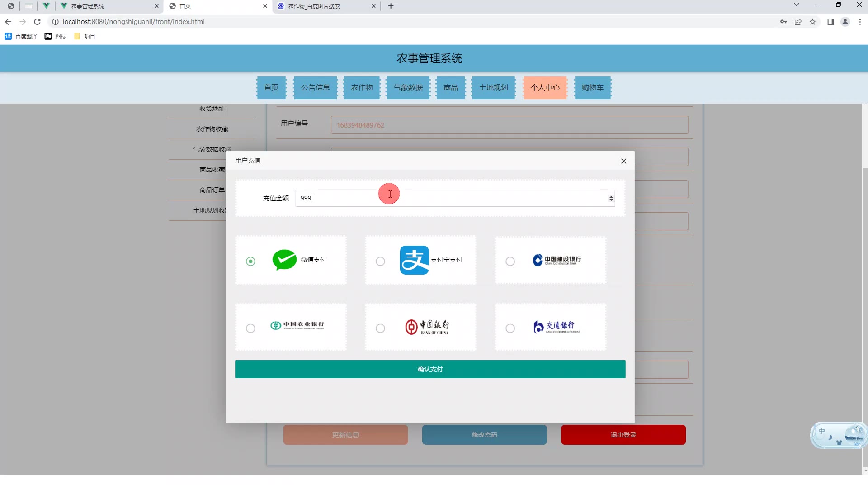The width and height of the screenshot is (868, 485).
Task: Open the 图标 bookmark
Action: [56, 36]
